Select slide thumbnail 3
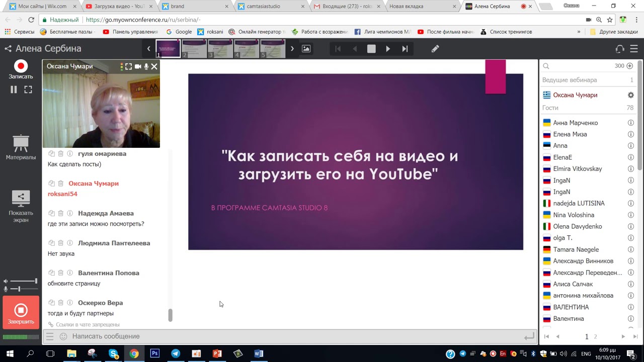 220,49
